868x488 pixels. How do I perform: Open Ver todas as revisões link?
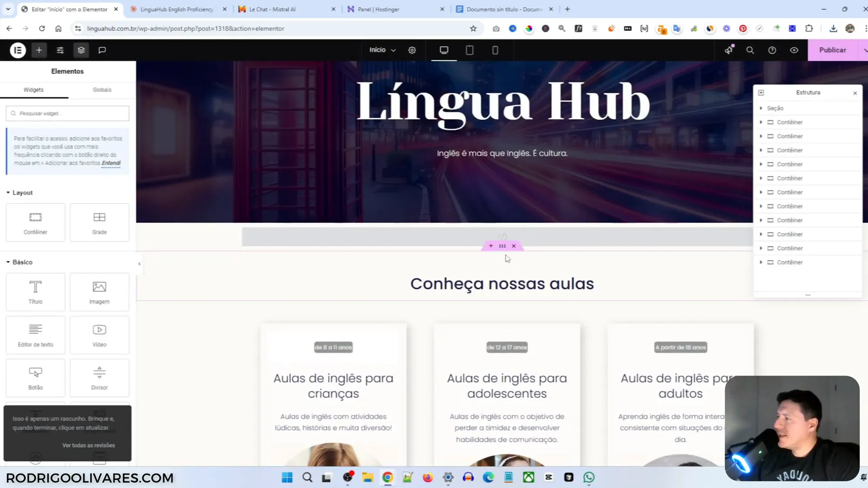tap(88, 445)
